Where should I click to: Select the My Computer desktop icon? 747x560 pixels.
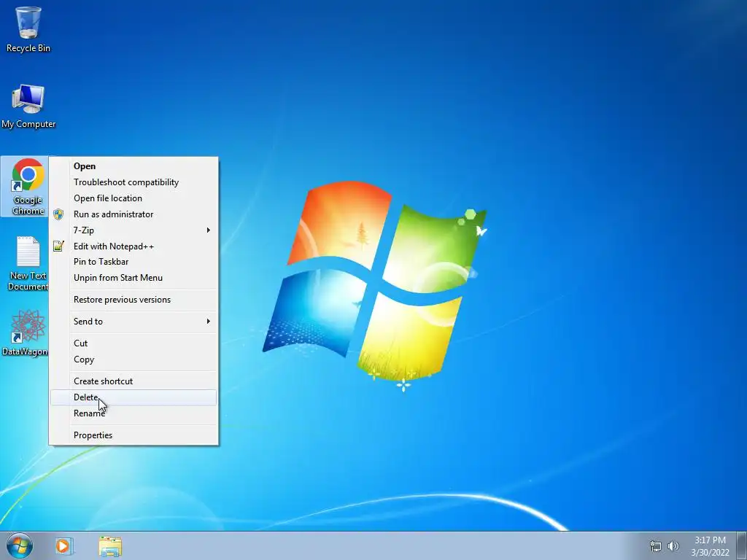pos(28,106)
